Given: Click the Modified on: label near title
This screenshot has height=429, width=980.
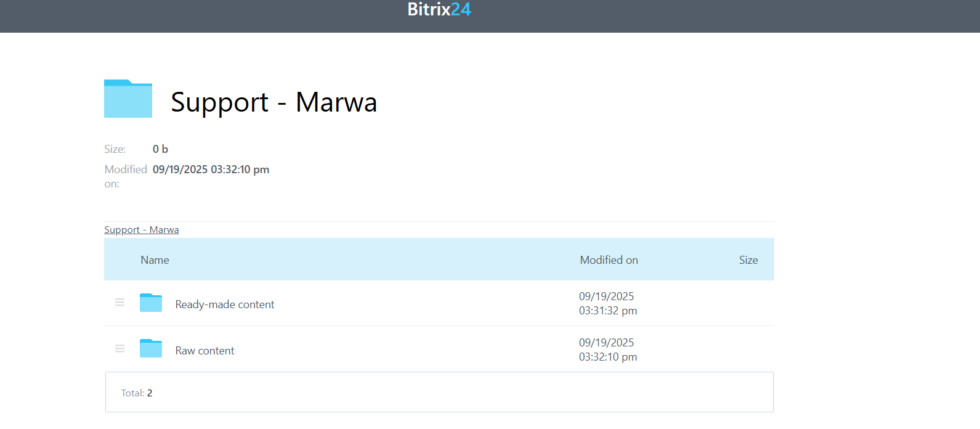Looking at the screenshot, I should point(126,176).
